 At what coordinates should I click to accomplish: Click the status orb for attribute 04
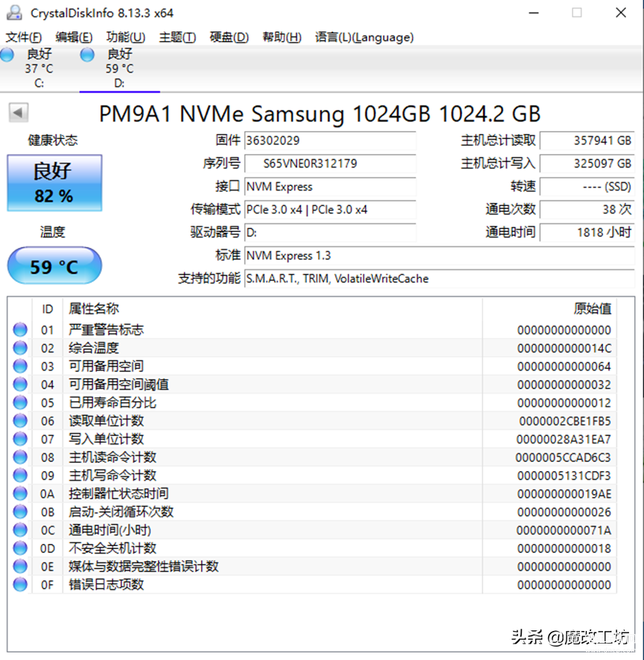coord(20,384)
